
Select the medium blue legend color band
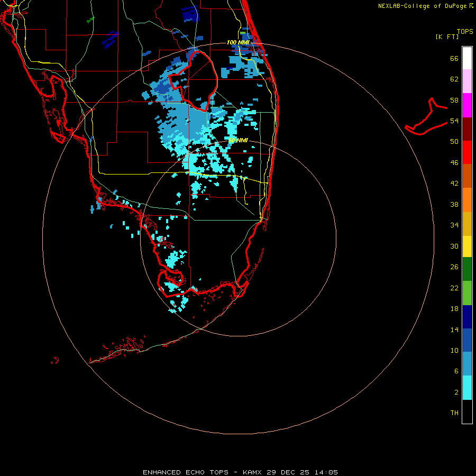pos(467,340)
